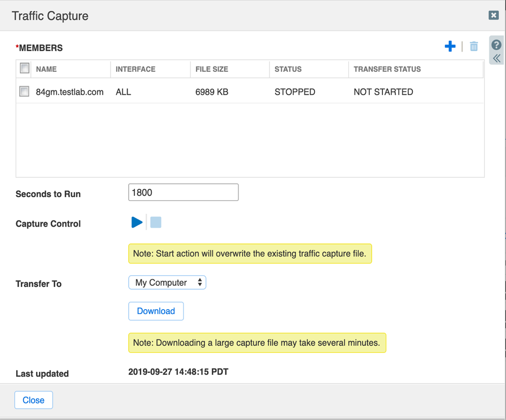Sort by the STATUS column header
Viewport: 506px width, 420px height.
[x=288, y=69]
